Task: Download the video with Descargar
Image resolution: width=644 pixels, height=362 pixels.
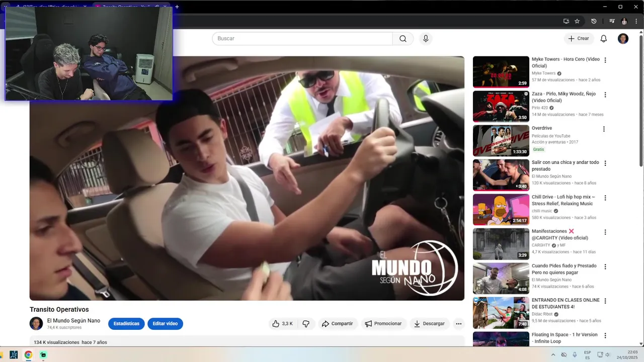Action: coord(429,324)
